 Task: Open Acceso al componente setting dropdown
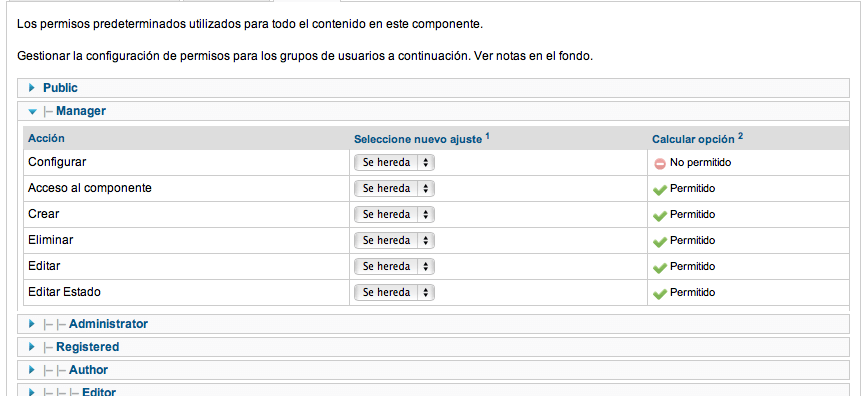pos(394,189)
